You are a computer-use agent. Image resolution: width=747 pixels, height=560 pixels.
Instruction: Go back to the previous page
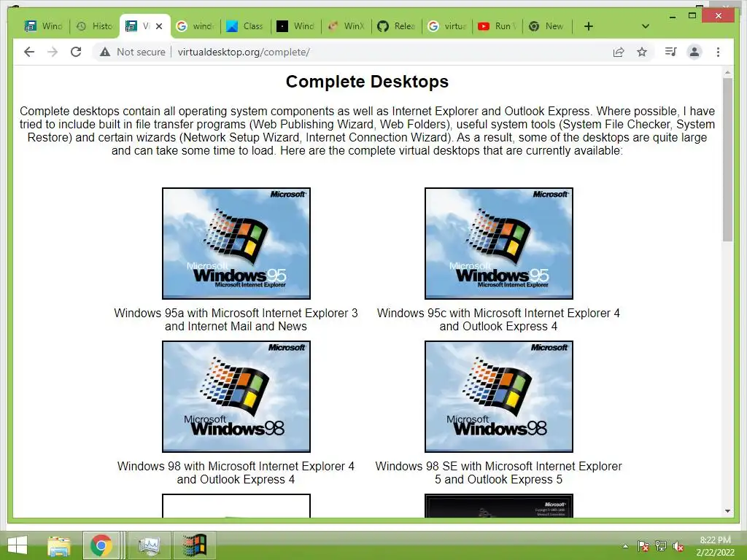[29, 52]
